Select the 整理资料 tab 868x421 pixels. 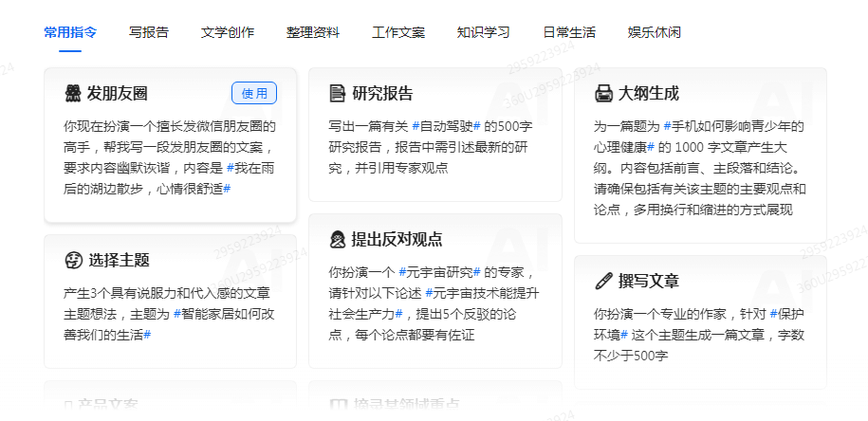313,32
